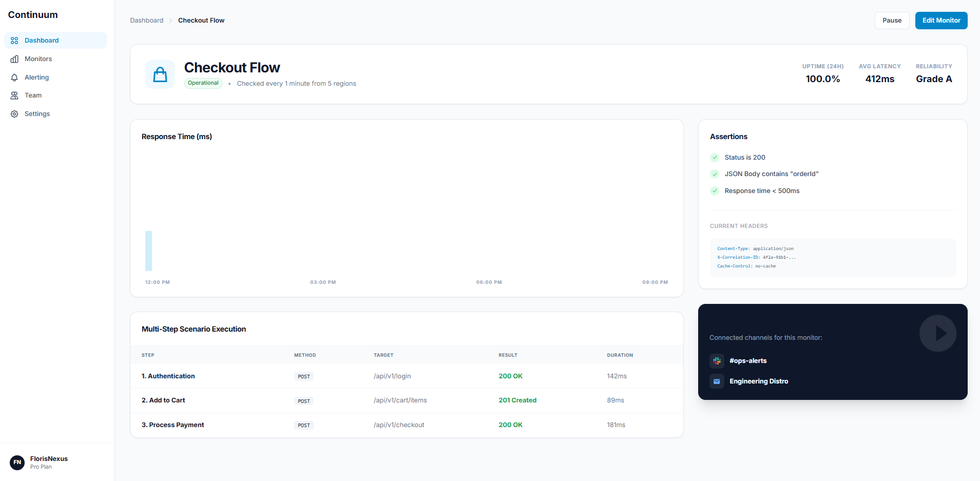Go to Dashboard via breadcrumb link
980x481 pixels.
click(x=146, y=21)
